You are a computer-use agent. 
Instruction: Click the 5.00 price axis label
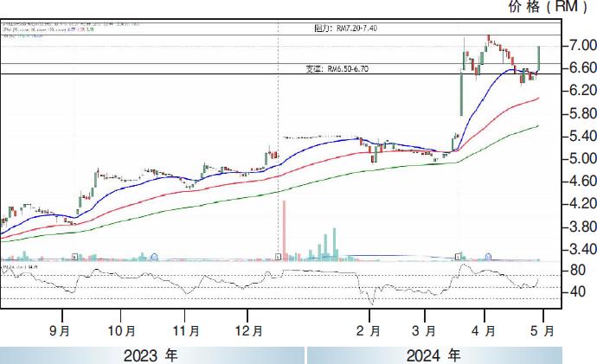click(582, 158)
